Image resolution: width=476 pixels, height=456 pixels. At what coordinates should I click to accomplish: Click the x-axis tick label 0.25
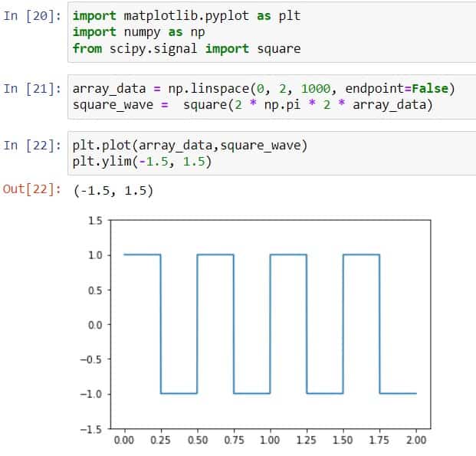pyautogui.click(x=161, y=440)
